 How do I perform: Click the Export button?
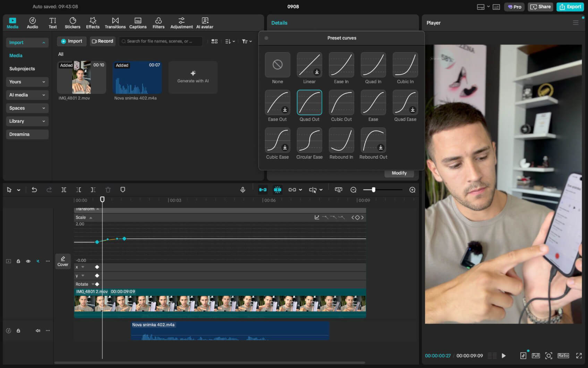pos(570,7)
